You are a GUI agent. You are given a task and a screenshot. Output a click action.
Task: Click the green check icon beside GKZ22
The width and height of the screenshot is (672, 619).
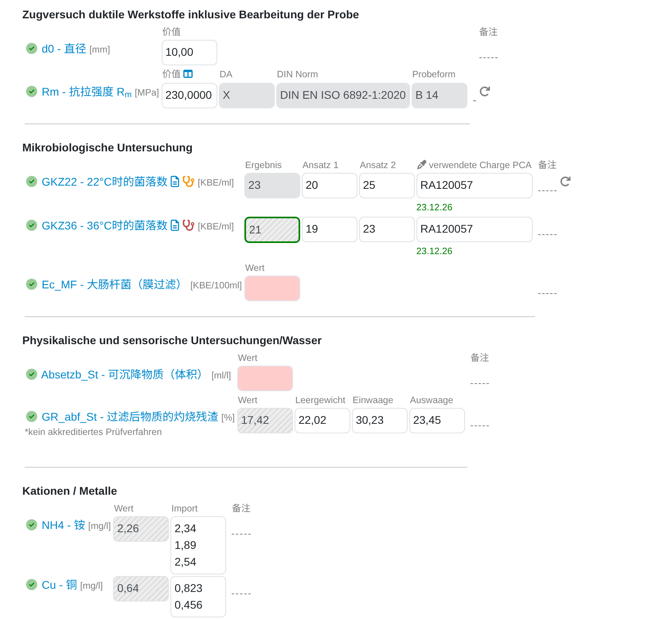coord(31,182)
